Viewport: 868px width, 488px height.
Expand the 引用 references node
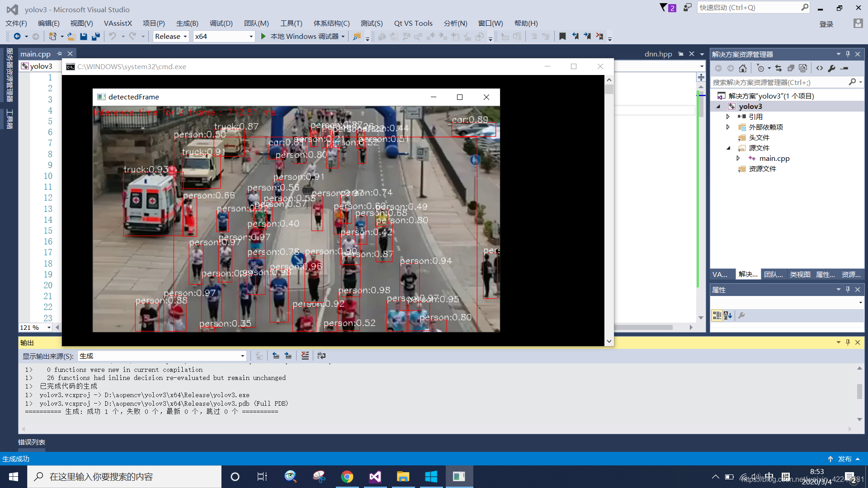728,116
